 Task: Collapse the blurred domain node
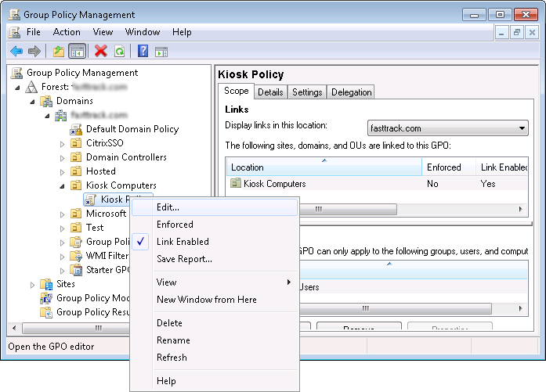[x=47, y=116]
